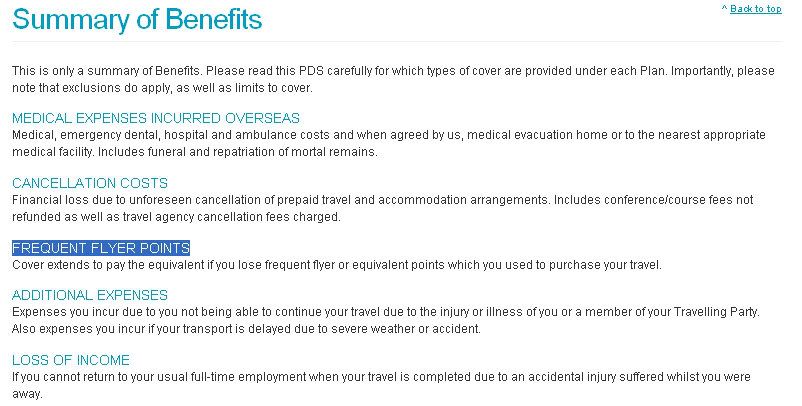Click the funeral and repatriation text line
The width and height of the screenshot is (802, 406).
(194, 152)
